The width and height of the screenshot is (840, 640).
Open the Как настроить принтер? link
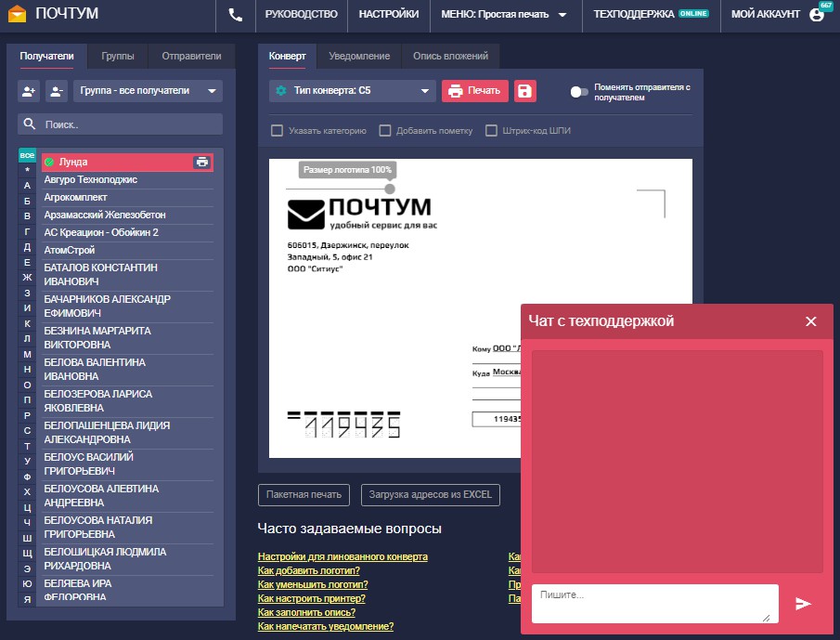coord(311,599)
